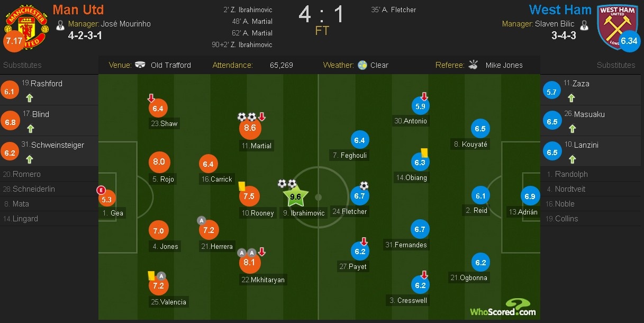Viewport: 644px width, 323px height.
Task: Open the Man Utd team link
Action: [x=78, y=10]
